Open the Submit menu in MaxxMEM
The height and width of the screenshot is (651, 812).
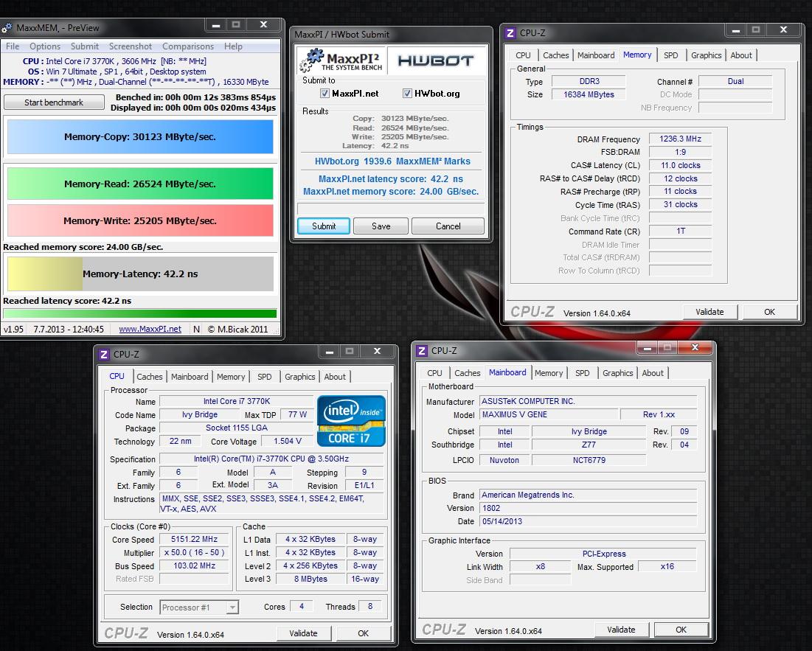click(84, 46)
